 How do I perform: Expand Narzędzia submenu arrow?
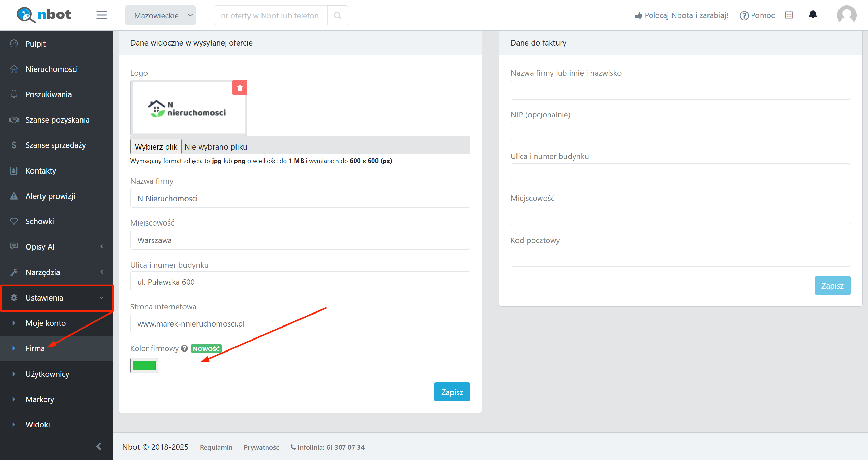point(102,272)
